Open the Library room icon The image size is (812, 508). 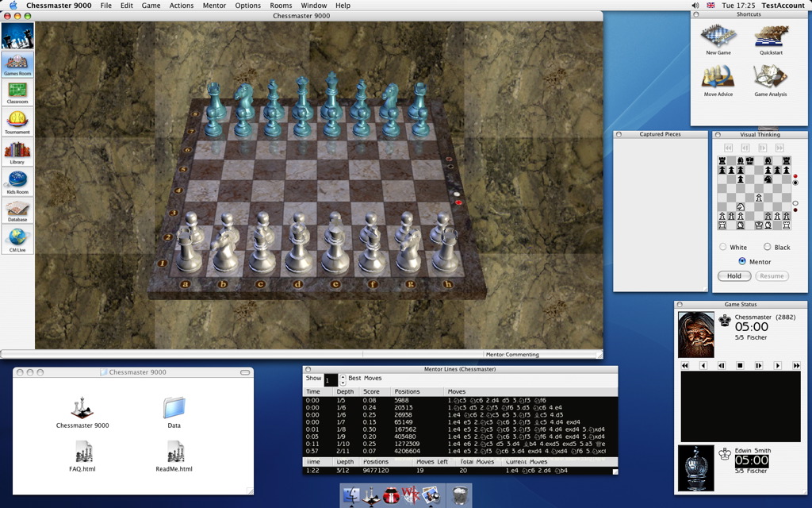17,152
